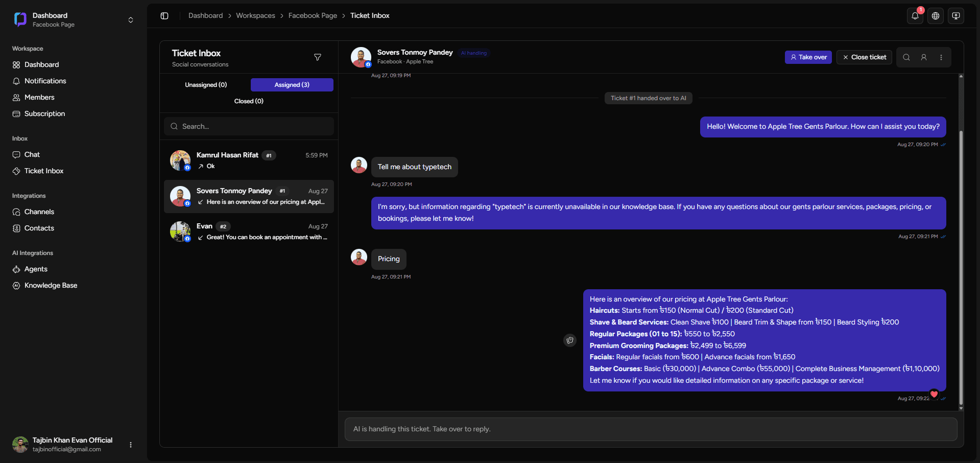Open Notifications in sidebar
The image size is (980, 463).
pos(45,81)
